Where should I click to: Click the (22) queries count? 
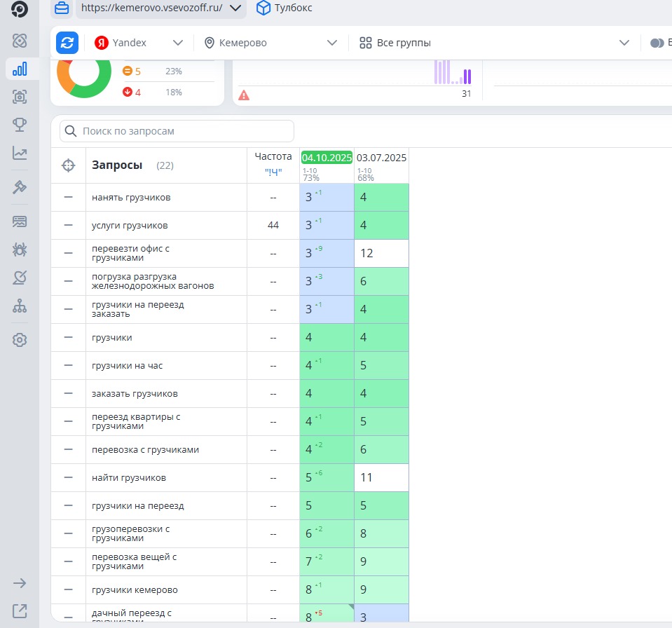tap(165, 165)
